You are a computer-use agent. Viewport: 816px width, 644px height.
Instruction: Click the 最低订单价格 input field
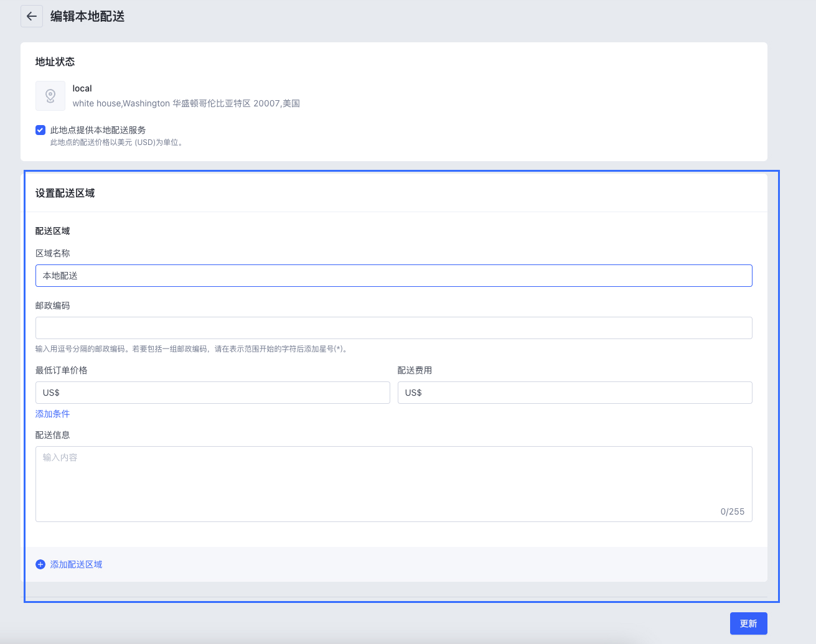(213, 393)
